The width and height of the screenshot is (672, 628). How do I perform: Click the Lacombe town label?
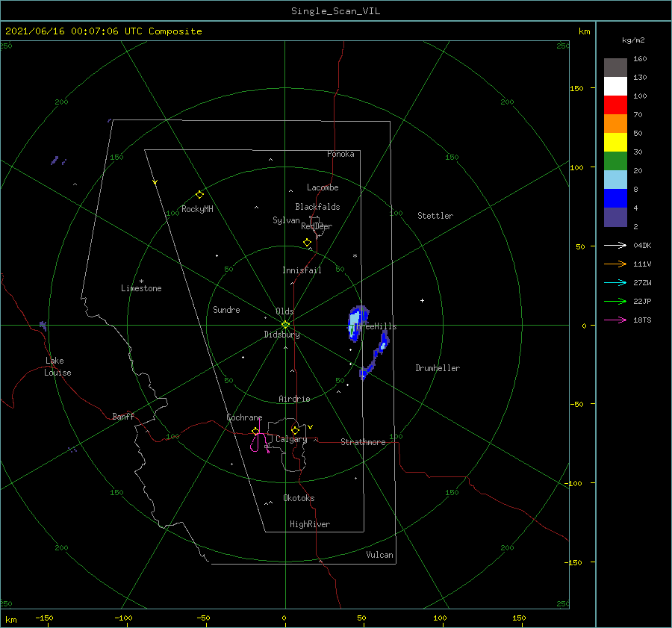click(323, 187)
